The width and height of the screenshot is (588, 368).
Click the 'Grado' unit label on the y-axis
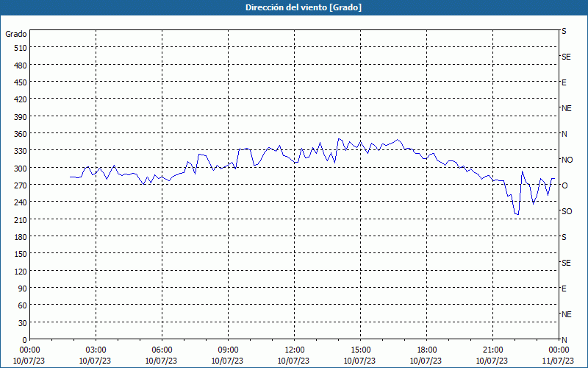pos(16,34)
